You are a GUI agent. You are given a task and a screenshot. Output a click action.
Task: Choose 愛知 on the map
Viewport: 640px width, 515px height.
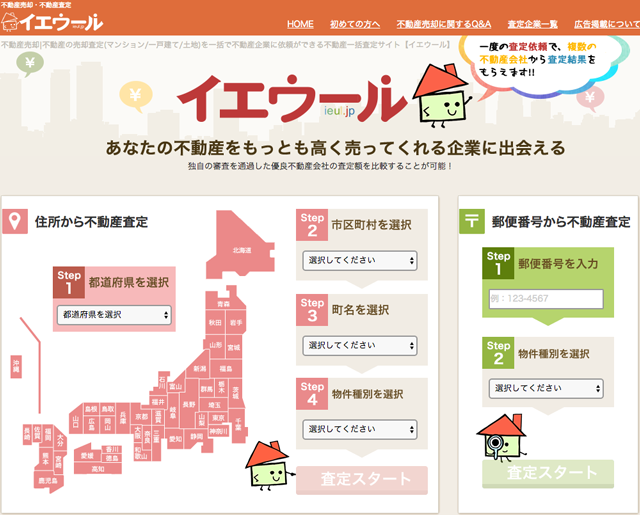[175, 439]
